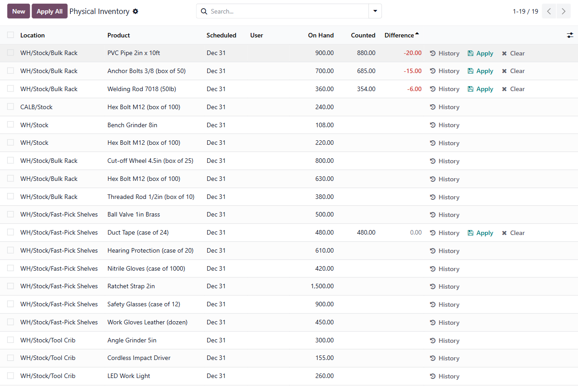This screenshot has width=578, height=392.
Task: Click the Apply All button
Action: pyautogui.click(x=50, y=11)
